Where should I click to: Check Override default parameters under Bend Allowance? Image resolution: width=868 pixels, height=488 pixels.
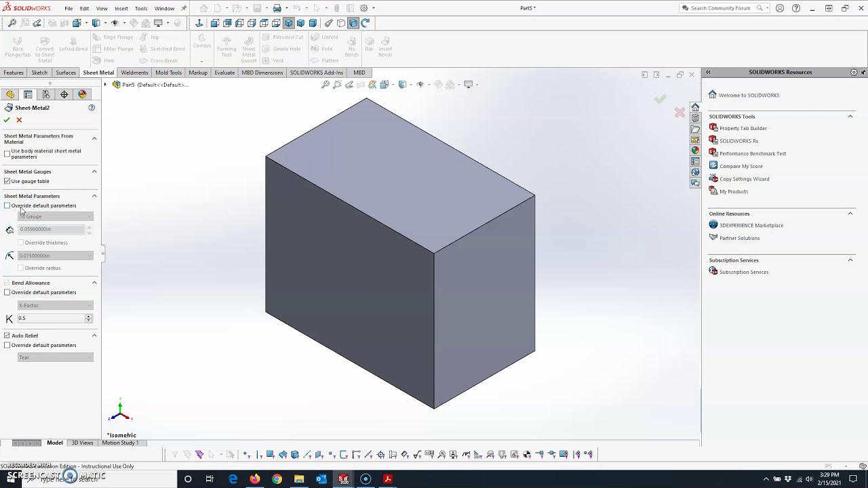pyautogui.click(x=7, y=292)
